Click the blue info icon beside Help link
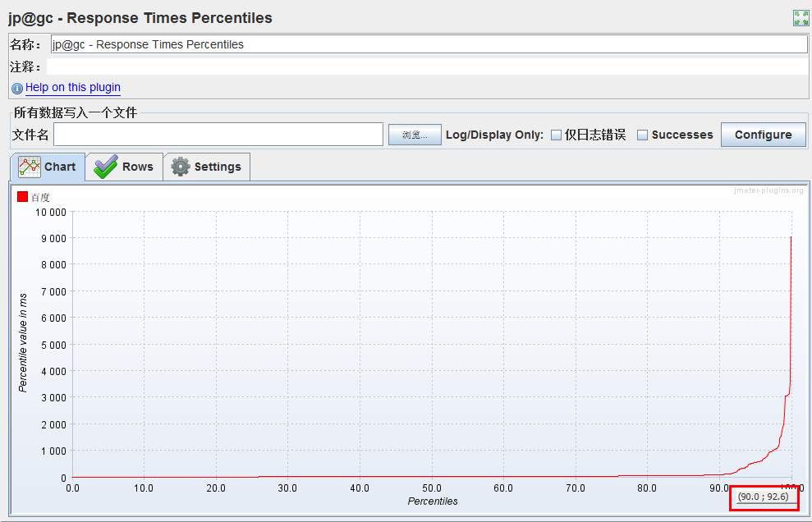 click(17, 89)
